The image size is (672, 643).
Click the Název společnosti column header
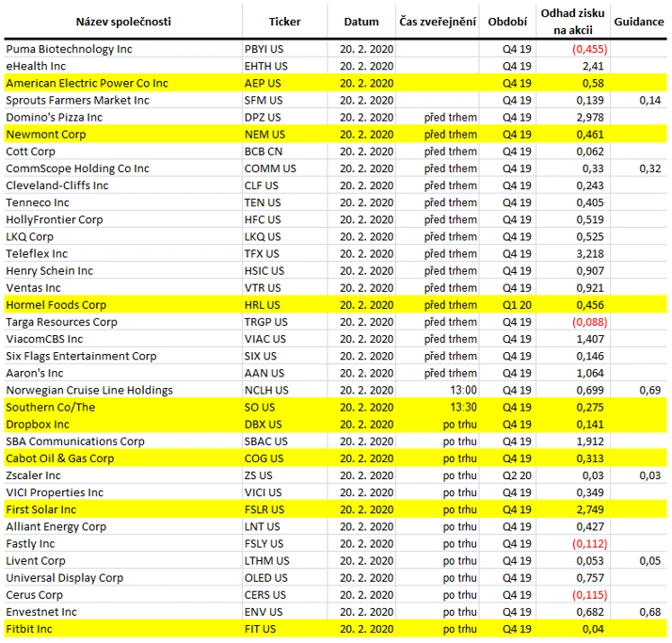click(123, 22)
